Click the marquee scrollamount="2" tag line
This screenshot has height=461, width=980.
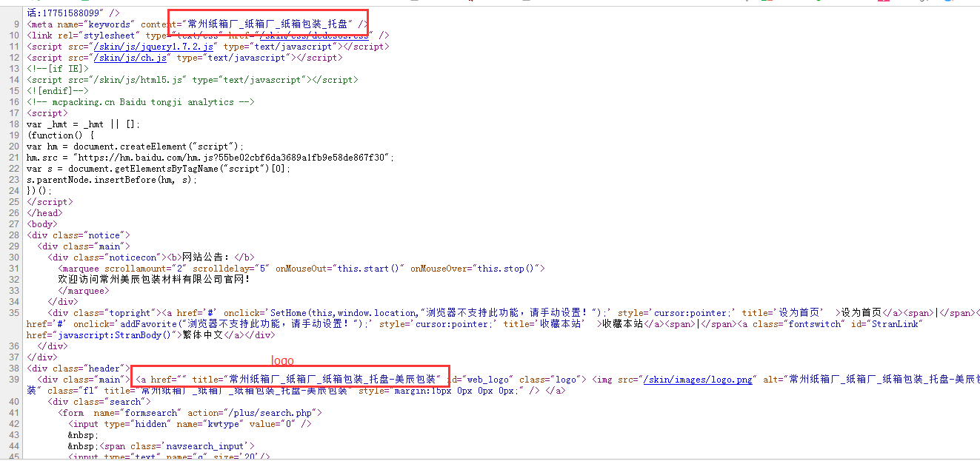click(x=301, y=268)
